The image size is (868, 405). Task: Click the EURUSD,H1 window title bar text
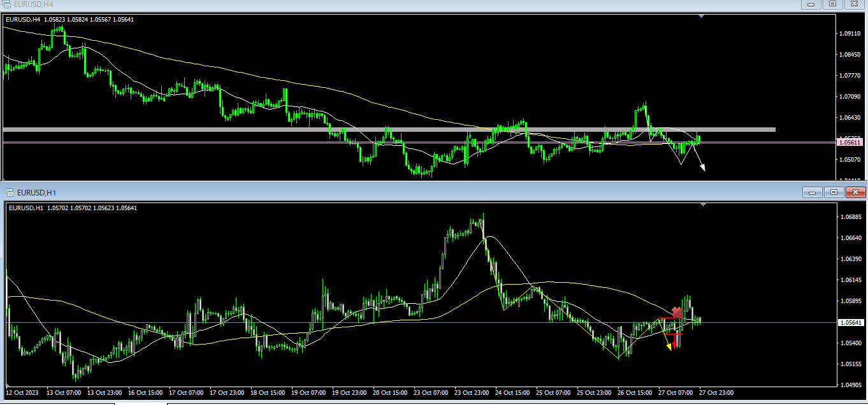click(37, 192)
